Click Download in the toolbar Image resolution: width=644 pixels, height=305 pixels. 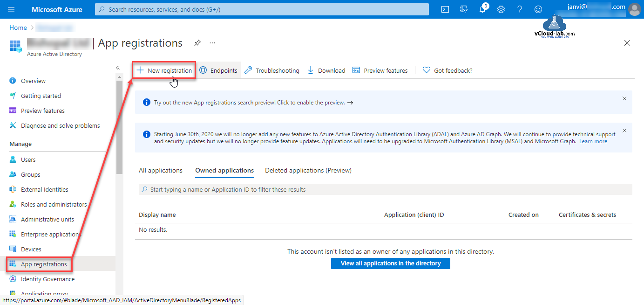pyautogui.click(x=326, y=70)
